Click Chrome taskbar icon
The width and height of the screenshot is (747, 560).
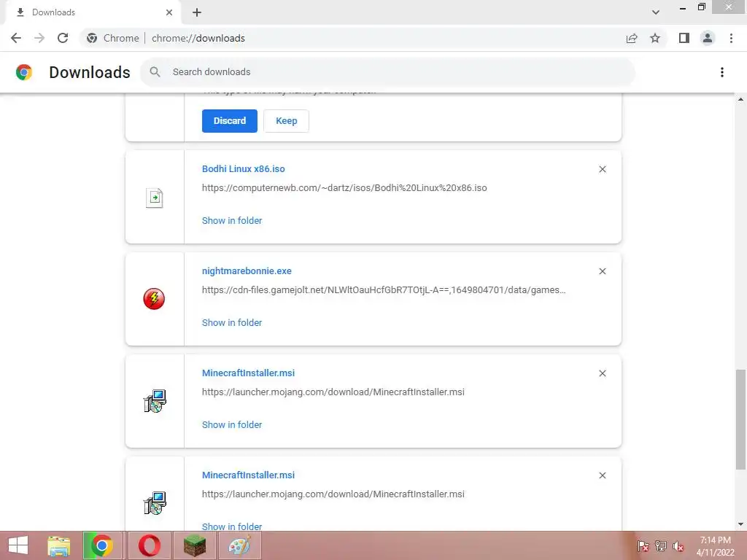(102, 545)
